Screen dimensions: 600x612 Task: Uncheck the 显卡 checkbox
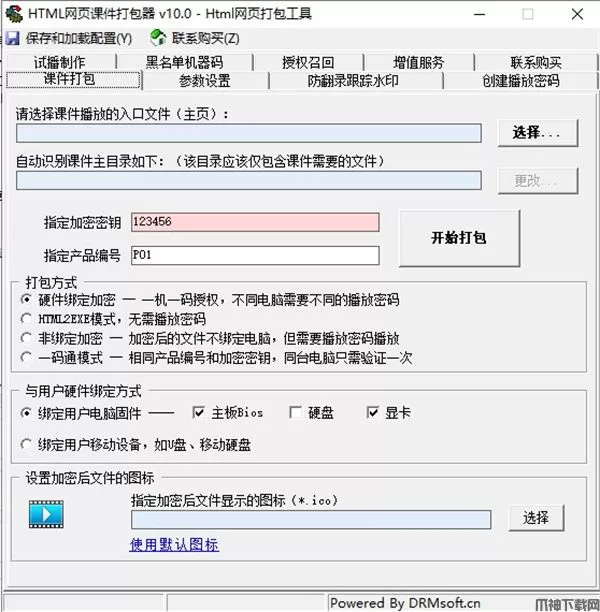tap(372, 412)
